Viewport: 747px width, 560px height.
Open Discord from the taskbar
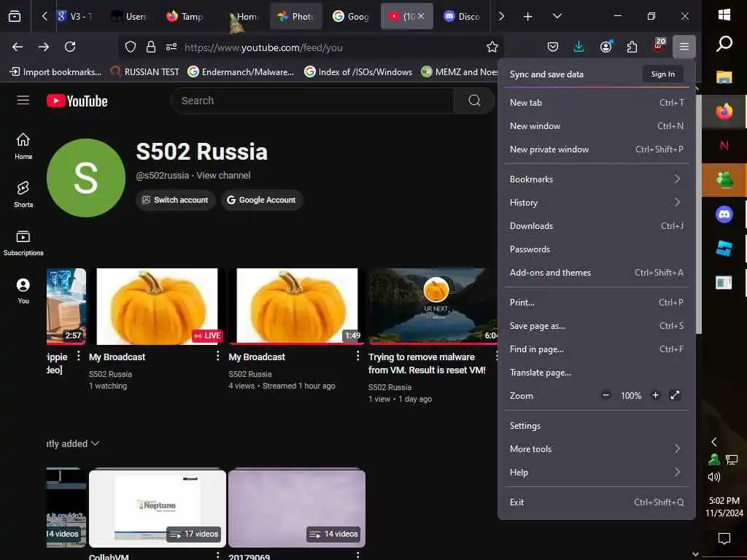(724, 214)
